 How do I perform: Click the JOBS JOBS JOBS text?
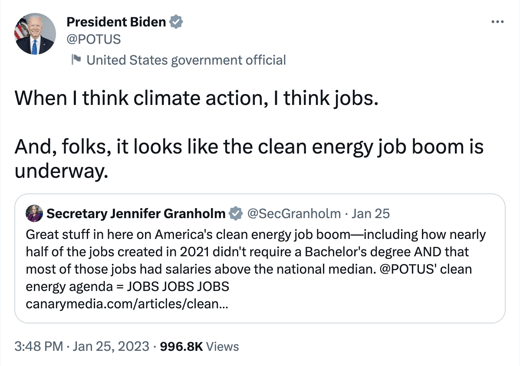pyautogui.click(x=178, y=286)
